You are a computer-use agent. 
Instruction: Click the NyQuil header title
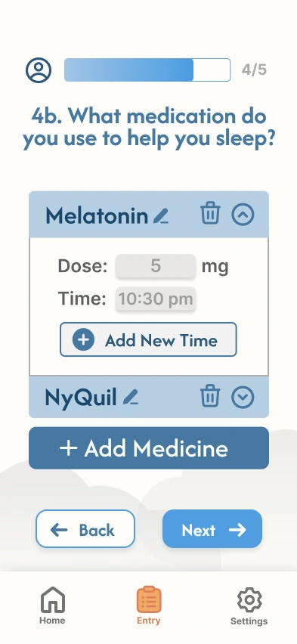[81, 398]
